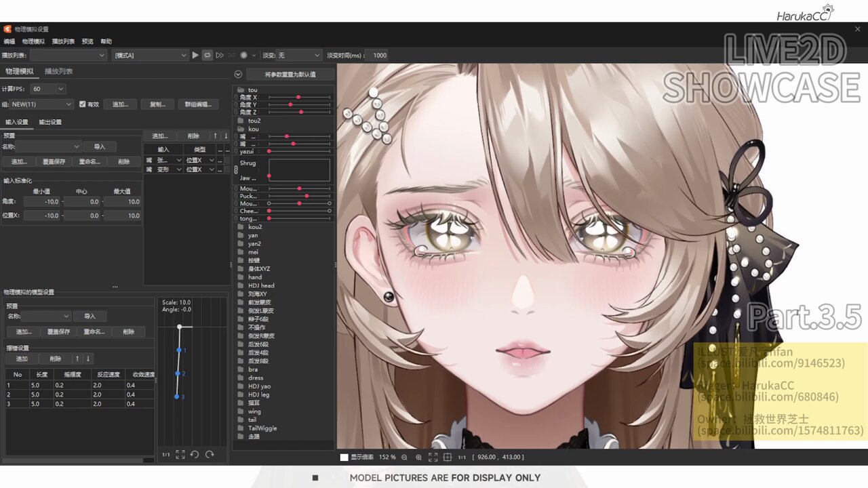
Task: Click the yazui parameter slider handle
Action: [269, 151]
